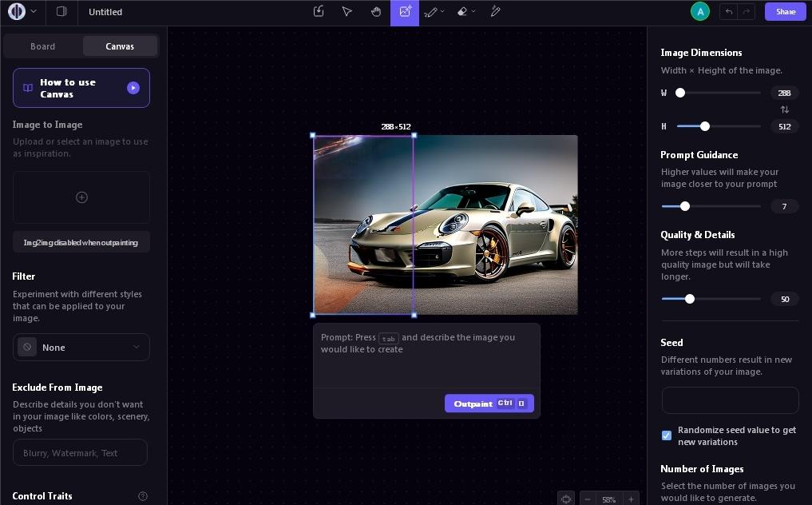The width and height of the screenshot is (812, 505).
Task: Choose the eraser tool
Action: (x=462, y=12)
